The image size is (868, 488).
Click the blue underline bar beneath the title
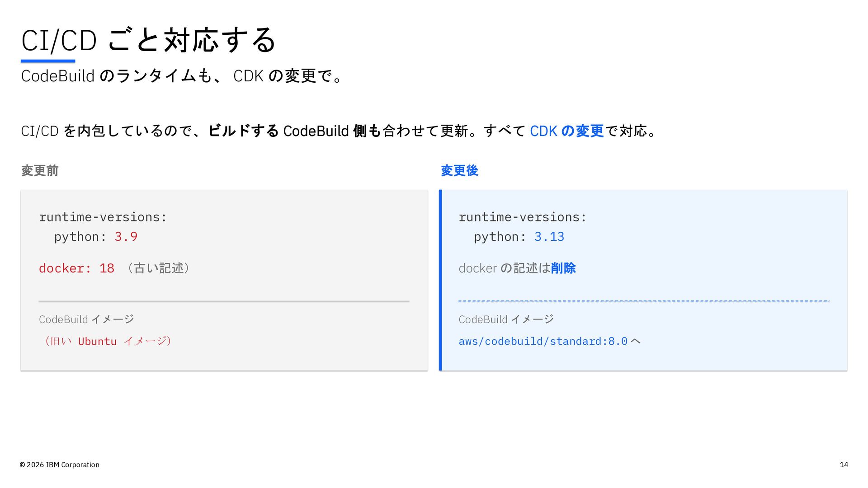[48, 61]
